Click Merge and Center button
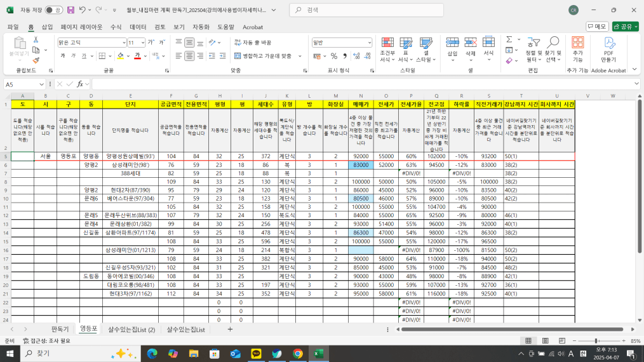 264,56
